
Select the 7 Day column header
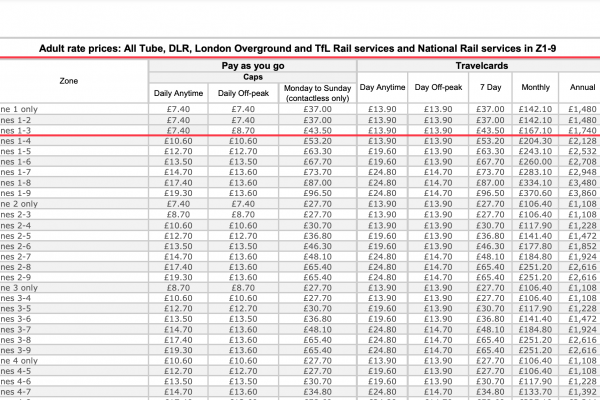pos(491,87)
